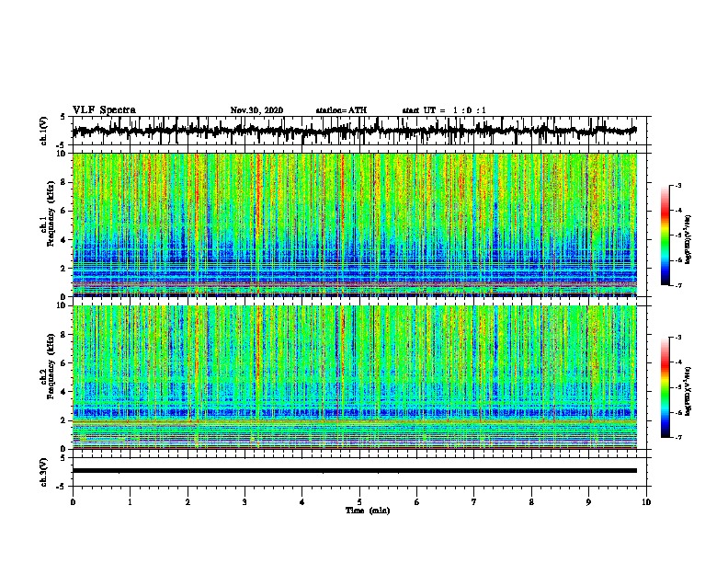Click the "8" kHz tick on the ch.1 spectrogram axis

click(x=64, y=182)
